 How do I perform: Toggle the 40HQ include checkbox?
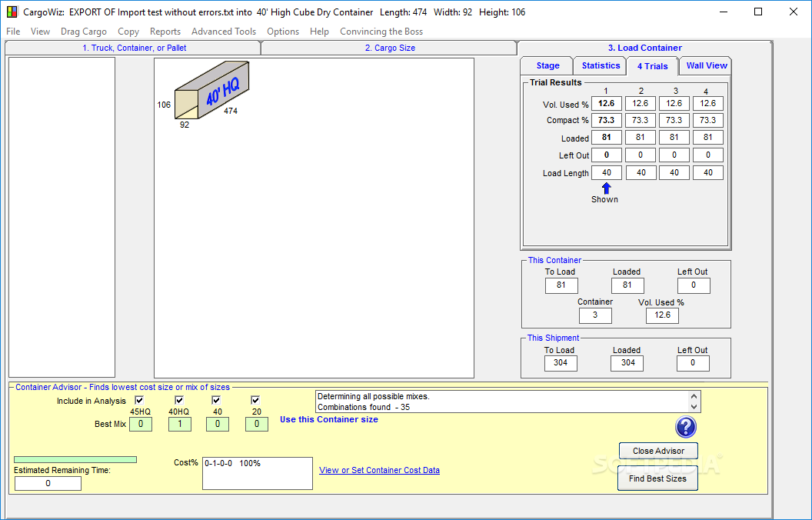[x=179, y=400]
